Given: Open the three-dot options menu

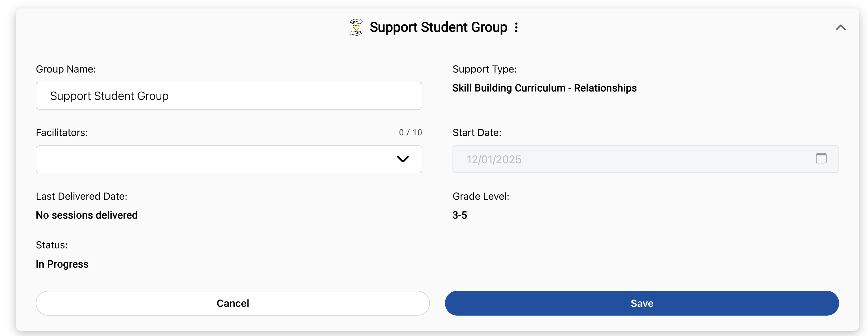Looking at the screenshot, I should point(516,27).
